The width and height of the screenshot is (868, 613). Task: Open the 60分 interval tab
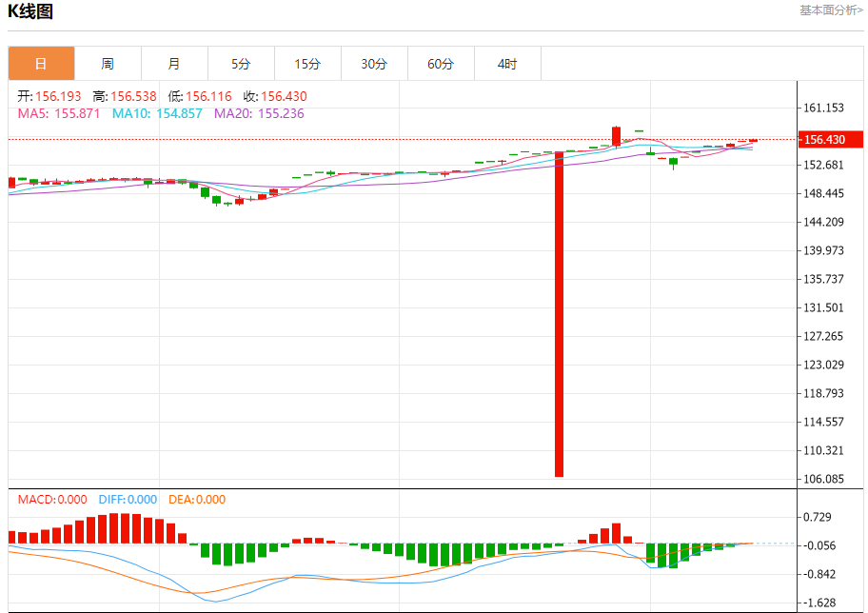[x=442, y=64]
